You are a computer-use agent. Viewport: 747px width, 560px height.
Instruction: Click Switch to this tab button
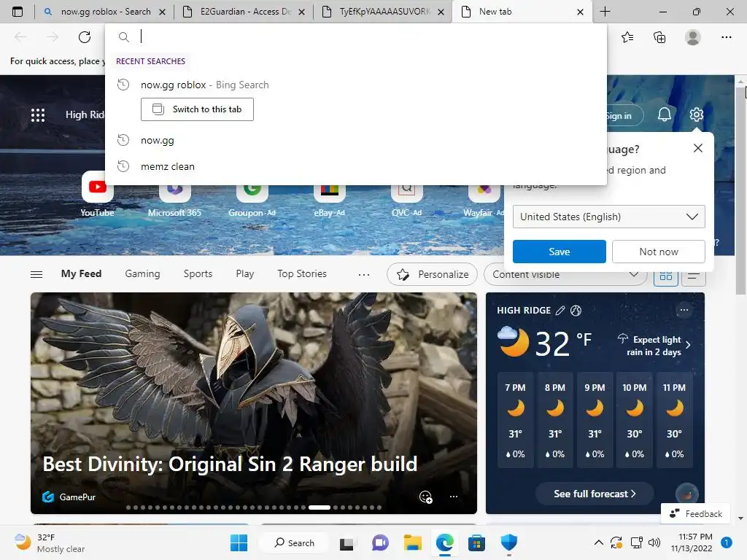click(x=197, y=109)
